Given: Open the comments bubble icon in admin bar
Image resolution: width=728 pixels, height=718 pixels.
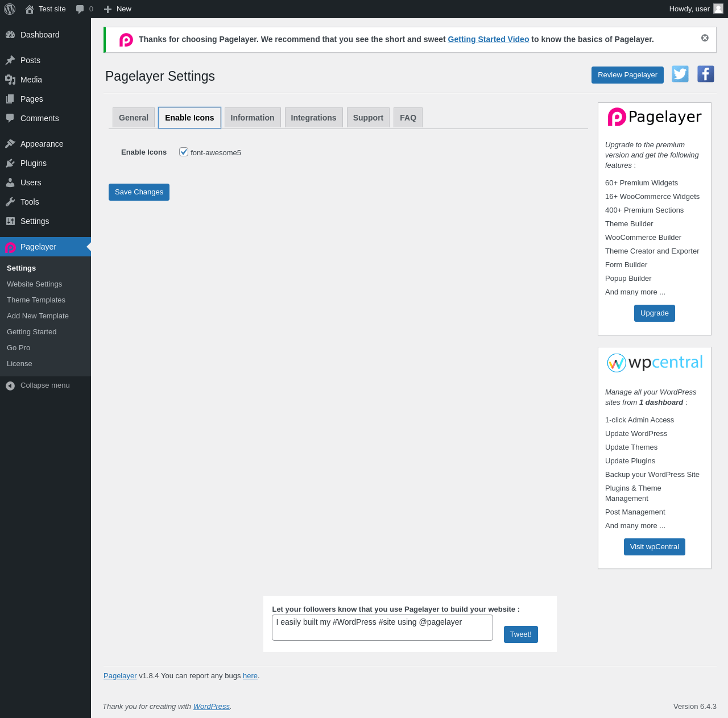Looking at the screenshot, I should pos(80,9).
